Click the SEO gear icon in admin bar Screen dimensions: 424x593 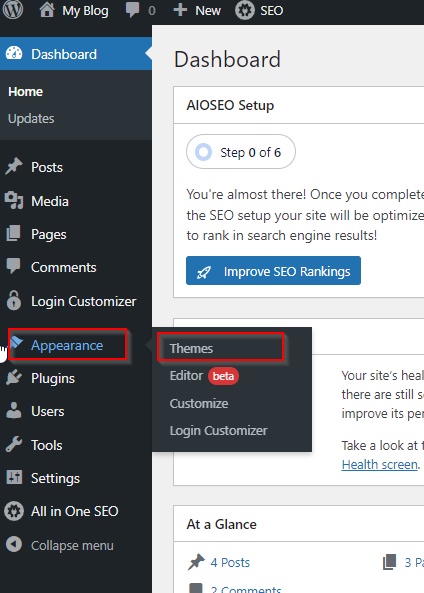coord(245,10)
